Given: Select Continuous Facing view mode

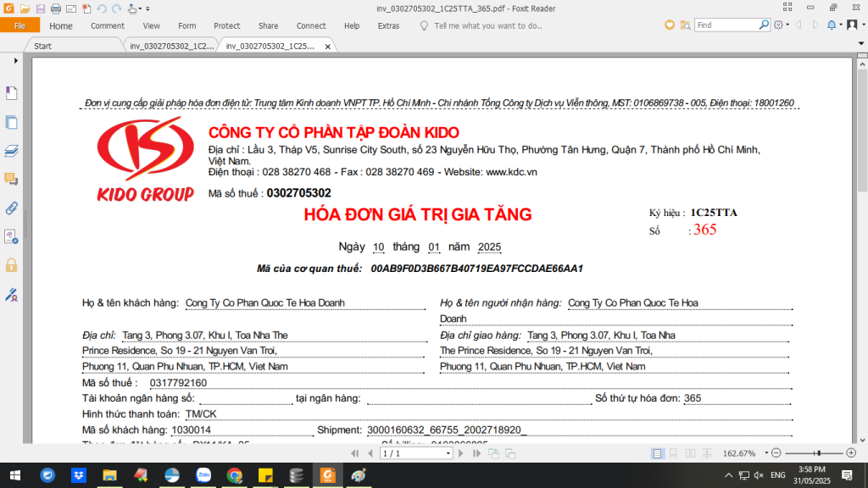Looking at the screenshot, I should coord(707,453).
